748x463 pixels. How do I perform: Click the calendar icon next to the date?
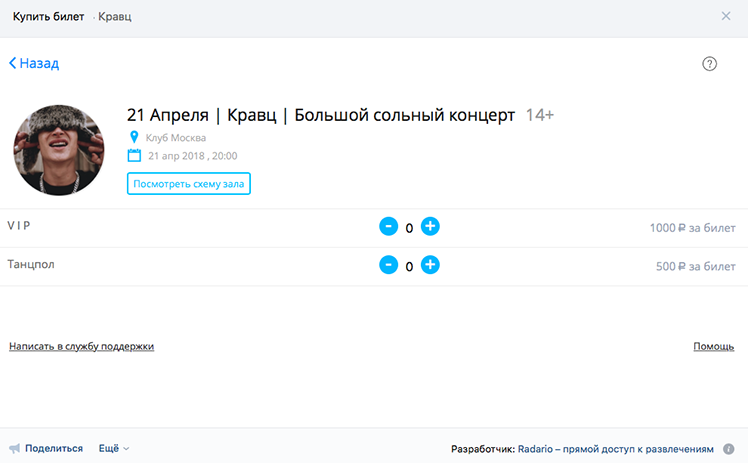[134, 155]
